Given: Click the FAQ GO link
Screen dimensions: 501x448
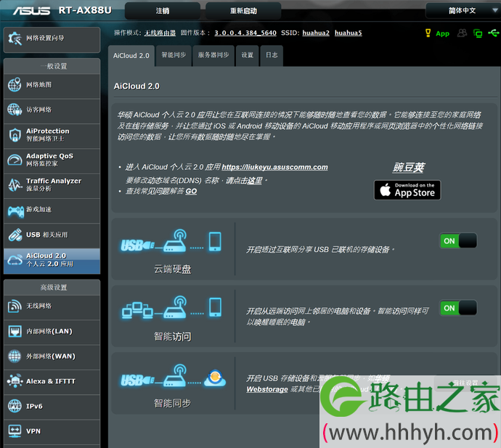Looking at the screenshot, I should (191, 191).
